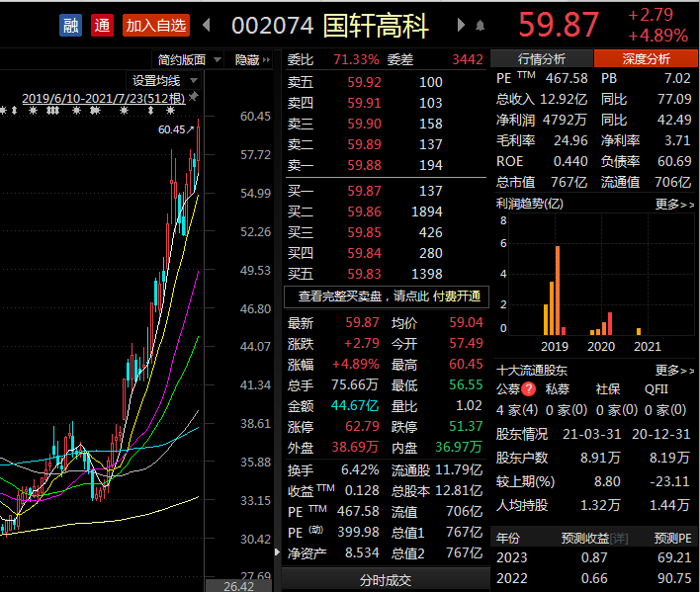The height and width of the screenshot is (592, 700).
Task: Click the 涨停 value 62.79
Action: [x=362, y=426]
